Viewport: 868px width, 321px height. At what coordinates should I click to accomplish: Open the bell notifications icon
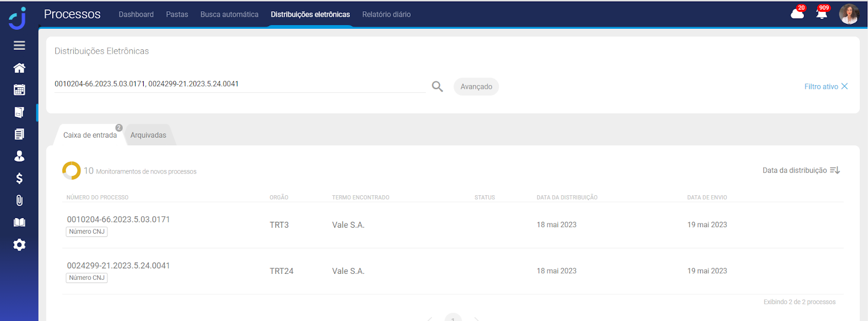click(821, 14)
